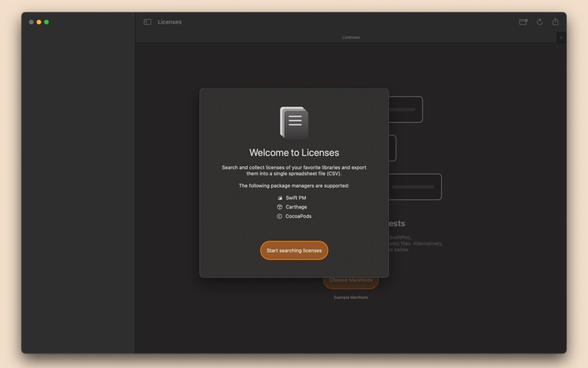This screenshot has height=368, width=588.
Task: Click 'The following package managers are supported' text
Action: [294, 185]
